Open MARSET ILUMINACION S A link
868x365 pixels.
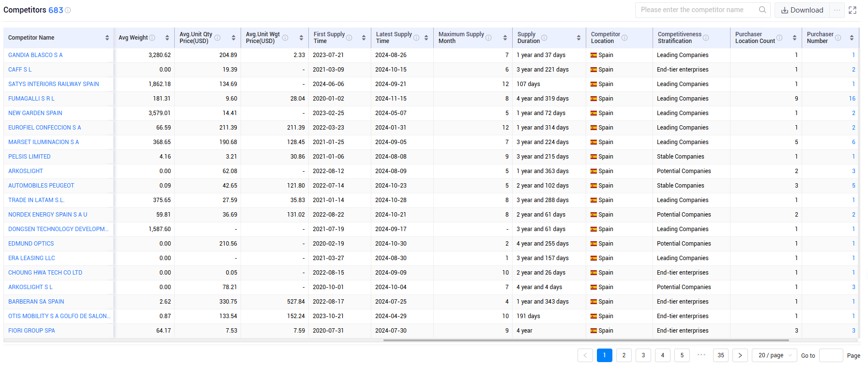(x=44, y=142)
